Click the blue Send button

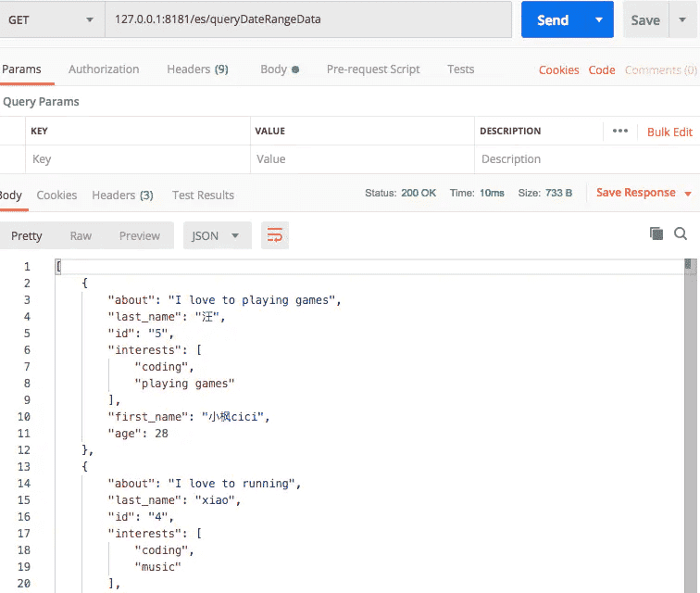tap(554, 19)
